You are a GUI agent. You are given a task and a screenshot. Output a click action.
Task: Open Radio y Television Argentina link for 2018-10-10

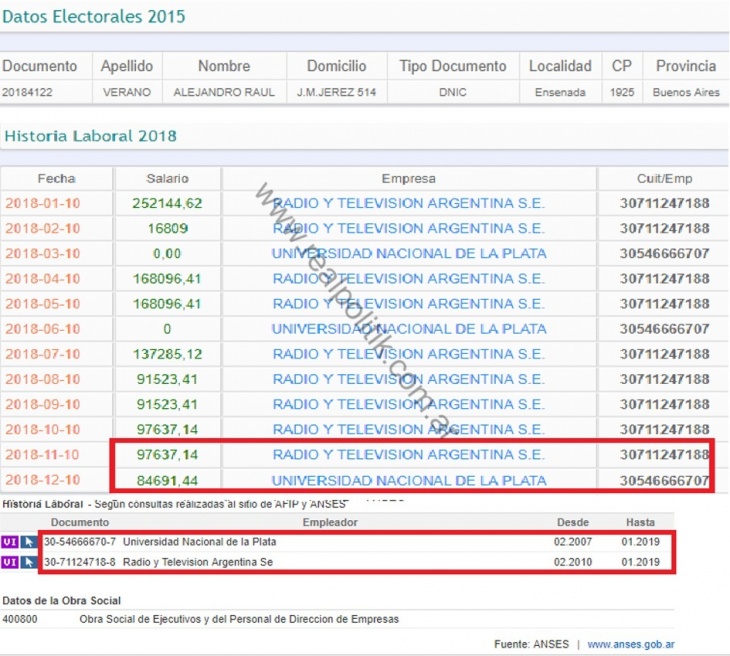pos(408,430)
